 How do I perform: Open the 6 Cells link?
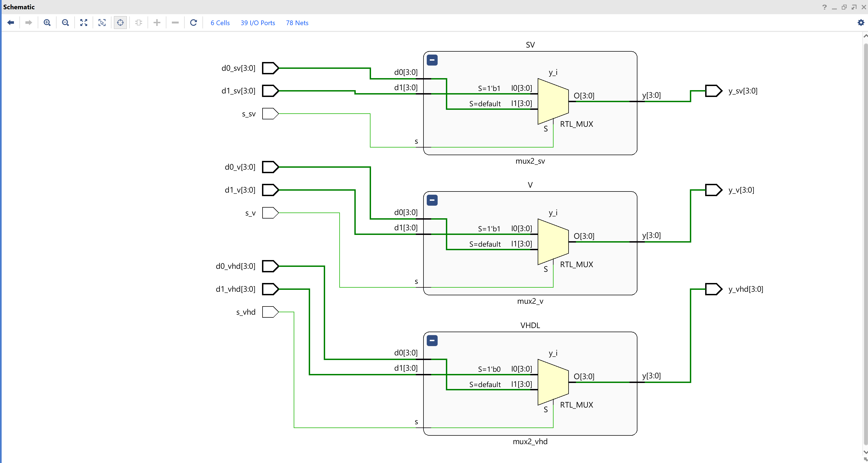[x=220, y=23]
